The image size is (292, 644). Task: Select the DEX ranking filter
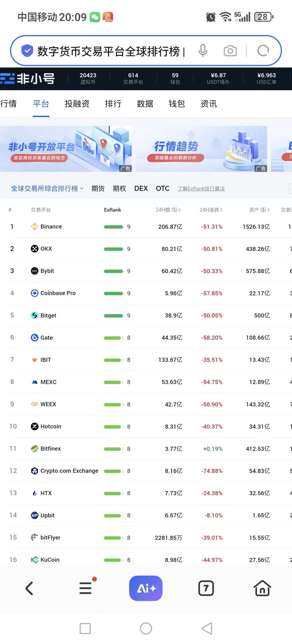click(x=141, y=188)
